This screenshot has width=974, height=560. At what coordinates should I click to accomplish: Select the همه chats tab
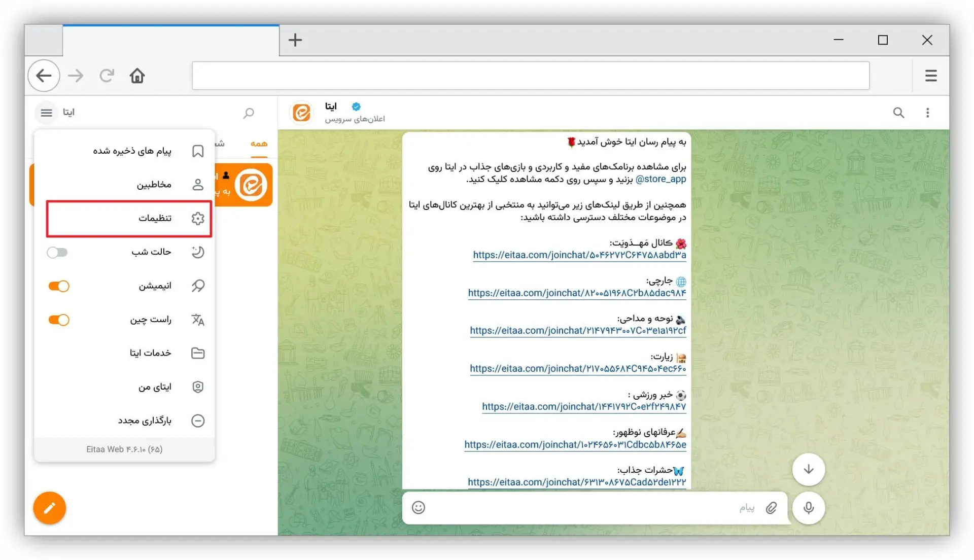259,144
